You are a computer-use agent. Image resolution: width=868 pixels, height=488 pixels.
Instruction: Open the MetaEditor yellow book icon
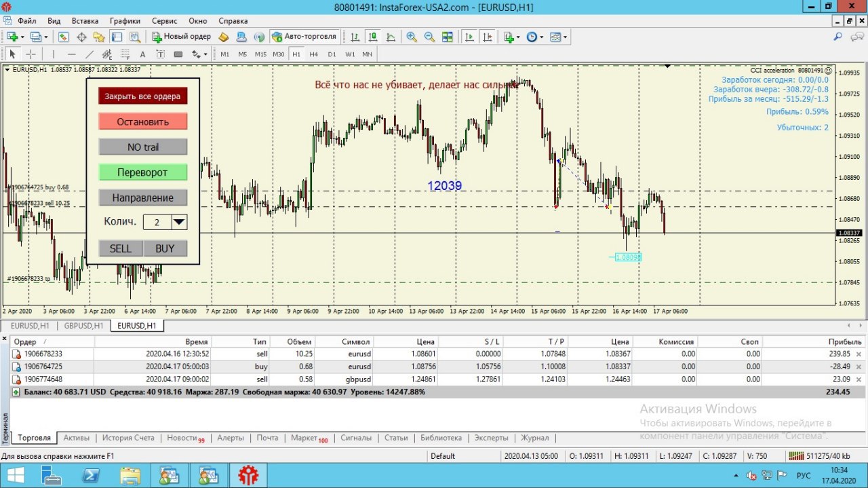pos(224,37)
